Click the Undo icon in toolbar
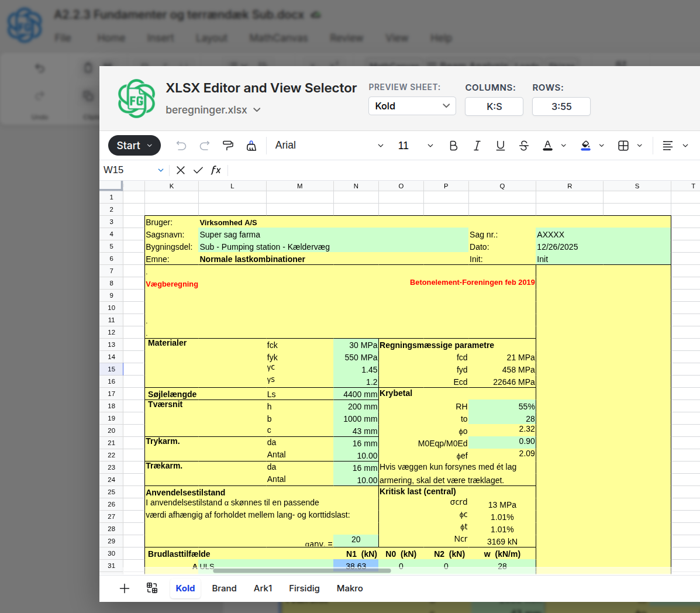Viewport: 700px width, 613px height. point(181,145)
